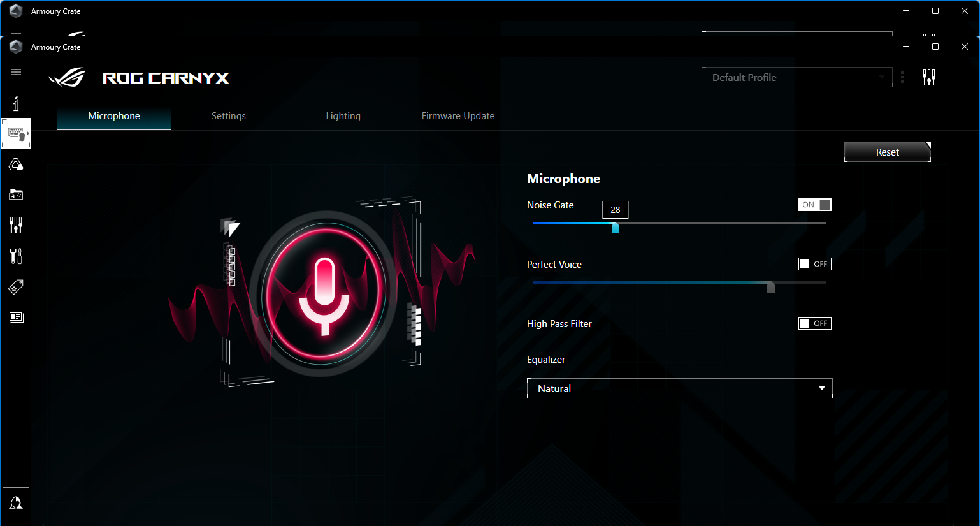Click the Noise Gate label
Screen dimensions: 980x526
(x=551, y=205)
